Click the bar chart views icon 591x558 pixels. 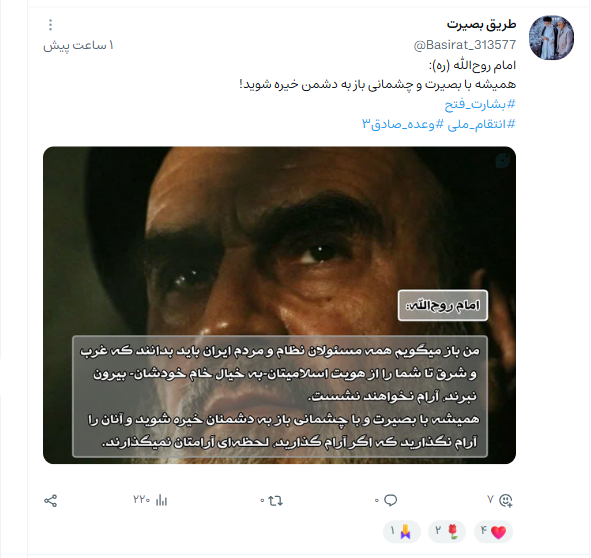(x=161, y=500)
